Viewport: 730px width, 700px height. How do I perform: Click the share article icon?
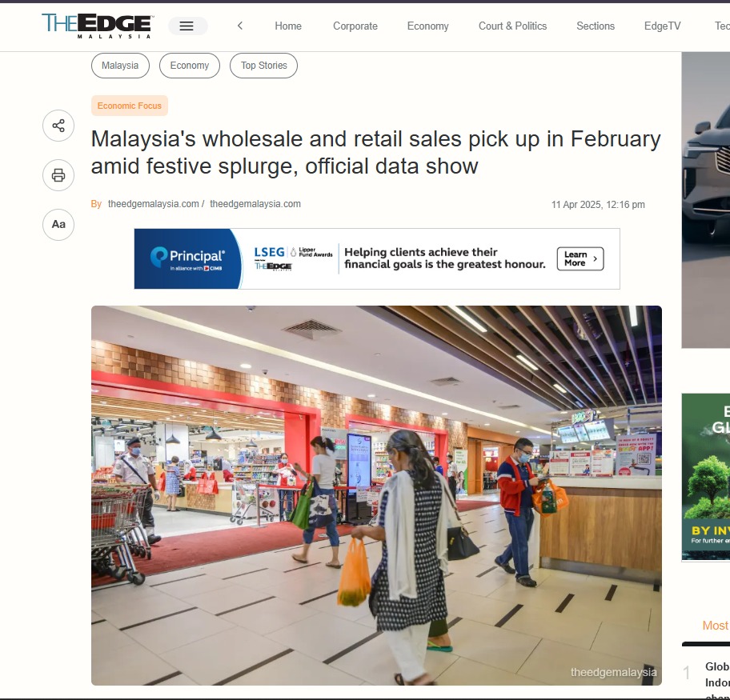tap(58, 126)
